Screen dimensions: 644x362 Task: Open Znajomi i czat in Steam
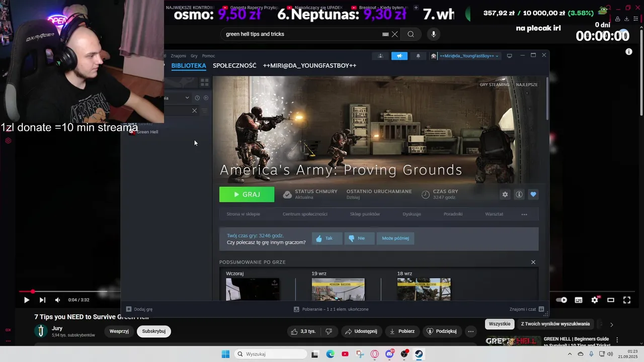(x=527, y=309)
